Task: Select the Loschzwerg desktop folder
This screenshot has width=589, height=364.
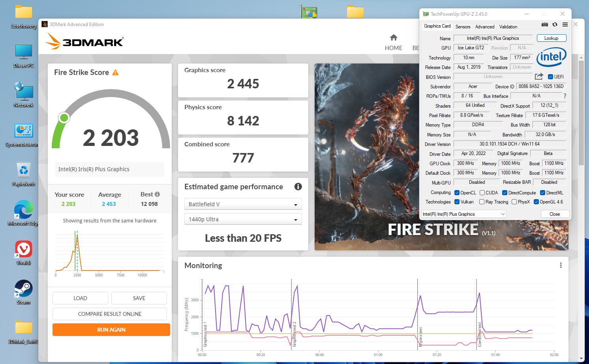Action: pyautogui.click(x=24, y=17)
